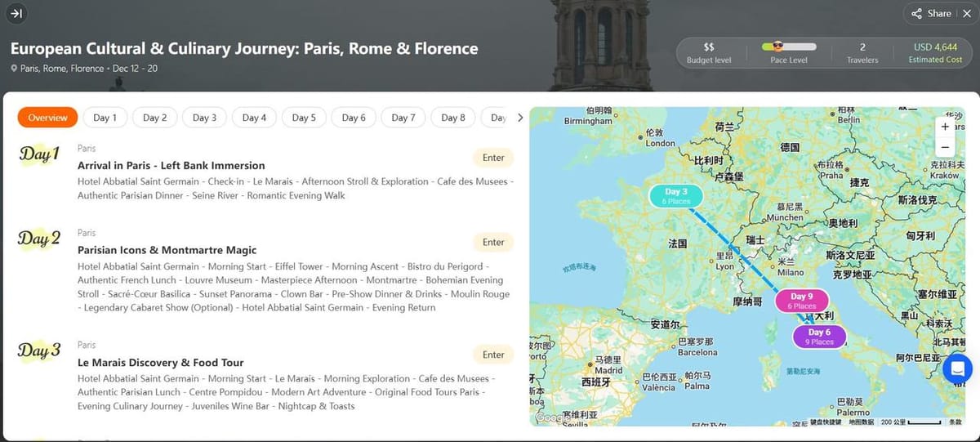Go to the Day 8 tab
The width and height of the screenshot is (980, 442).
[452, 118]
